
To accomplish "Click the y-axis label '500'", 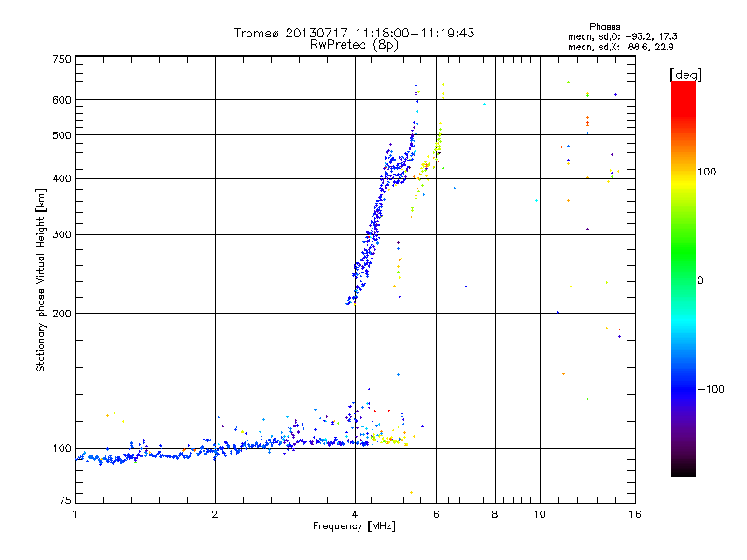I will 62,135.
